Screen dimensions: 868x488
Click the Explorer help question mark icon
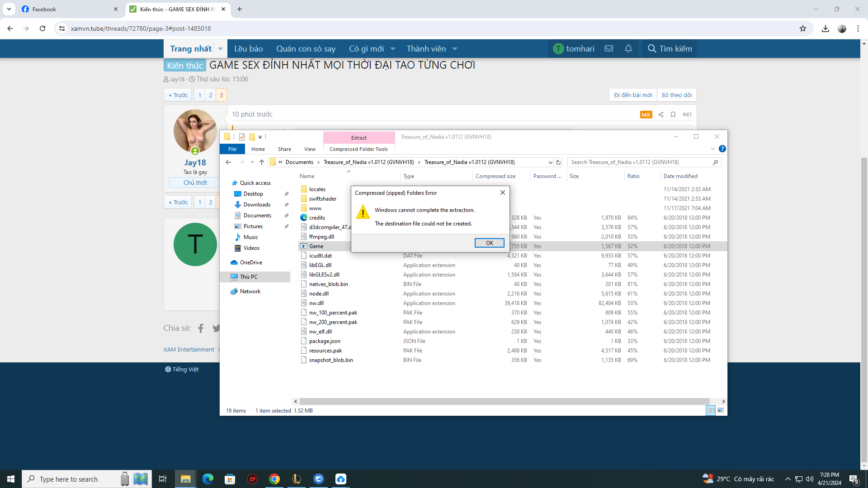pos(722,149)
